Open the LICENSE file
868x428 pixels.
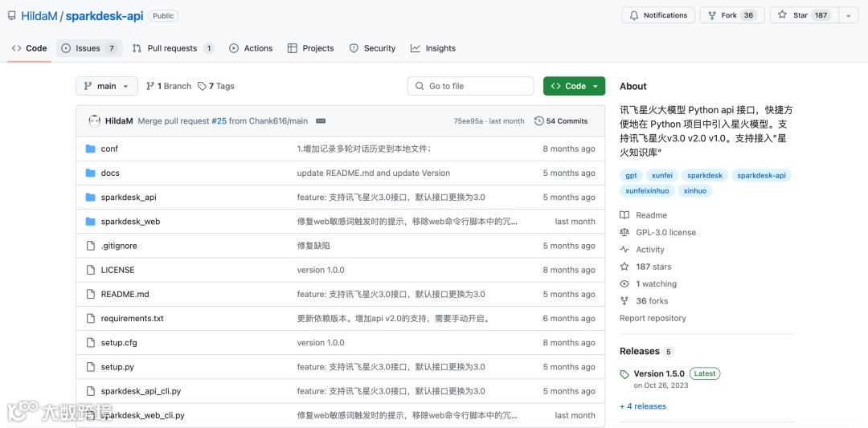(x=117, y=270)
